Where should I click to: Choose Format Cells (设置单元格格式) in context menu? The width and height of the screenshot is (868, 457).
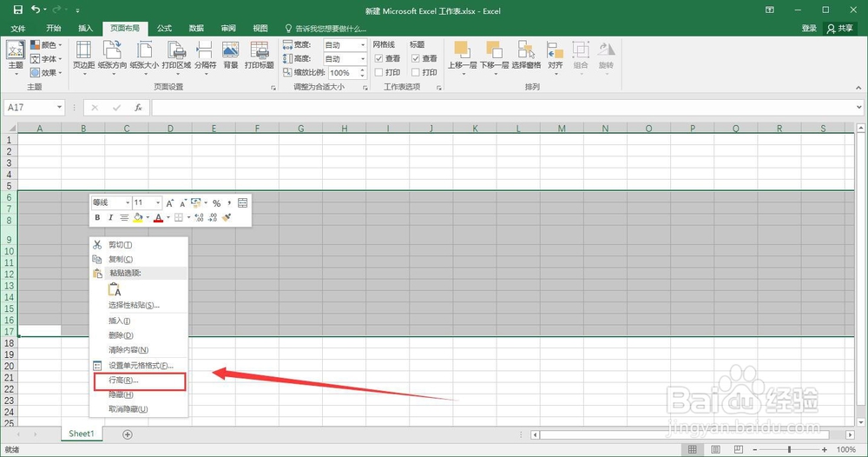pyautogui.click(x=140, y=366)
